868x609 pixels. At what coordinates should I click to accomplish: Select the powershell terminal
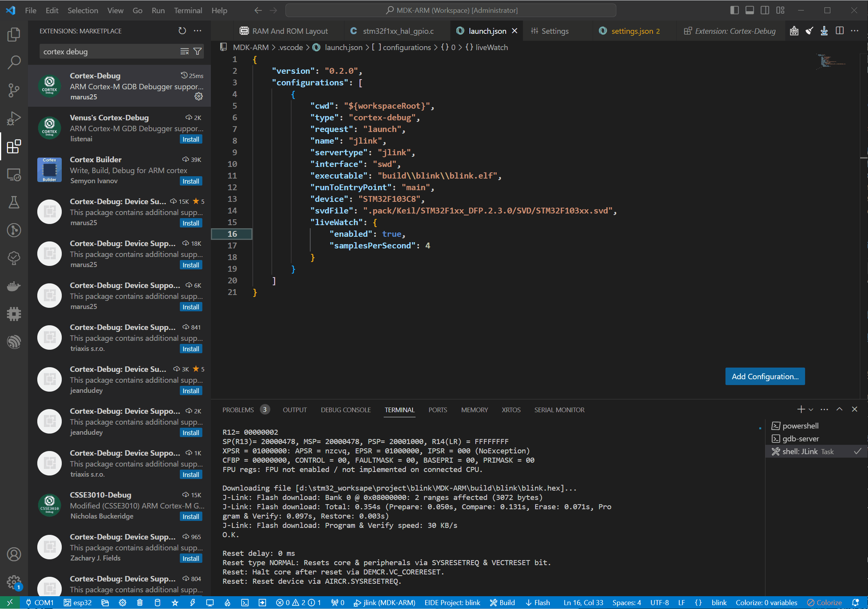point(816,426)
